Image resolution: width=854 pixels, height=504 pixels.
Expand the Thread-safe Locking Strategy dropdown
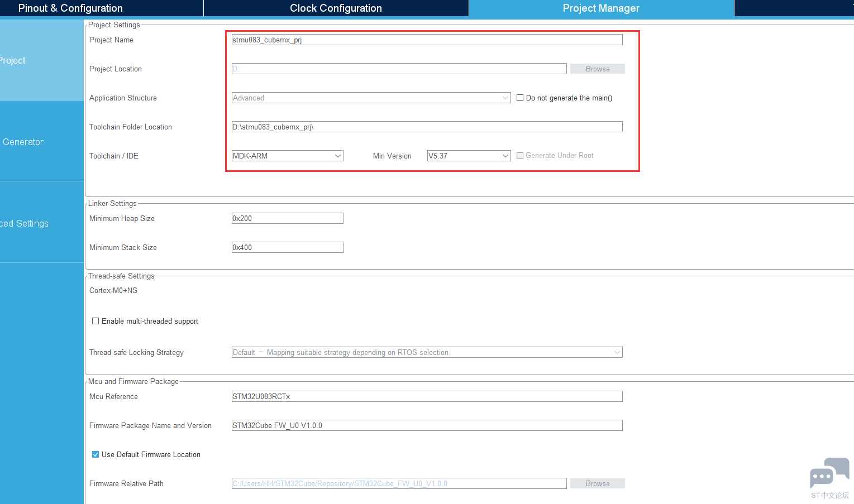(427, 352)
